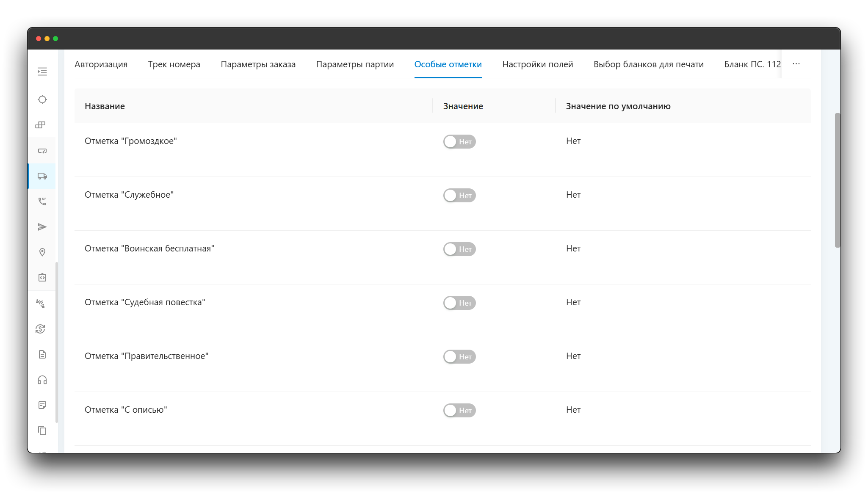868x494 pixels.
Task: Select the Отметка "С описью" row label
Action: (x=126, y=410)
